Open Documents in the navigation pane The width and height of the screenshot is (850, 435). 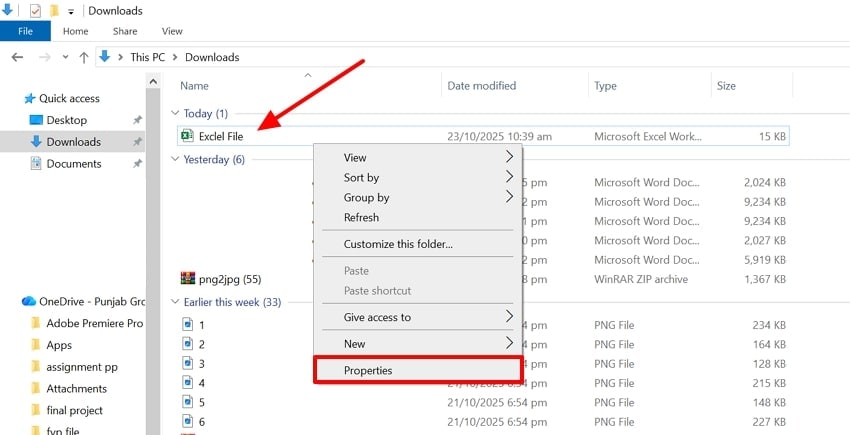(x=74, y=163)
